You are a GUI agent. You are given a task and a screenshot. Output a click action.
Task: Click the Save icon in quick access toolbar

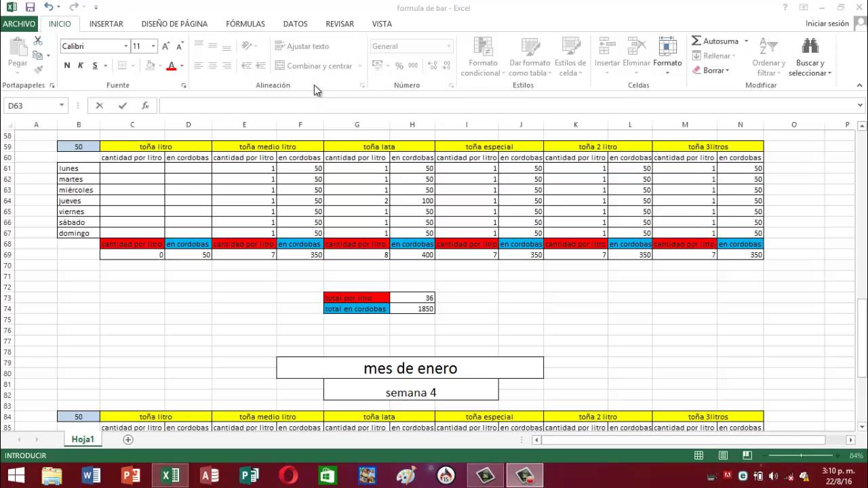click(30, 7)
